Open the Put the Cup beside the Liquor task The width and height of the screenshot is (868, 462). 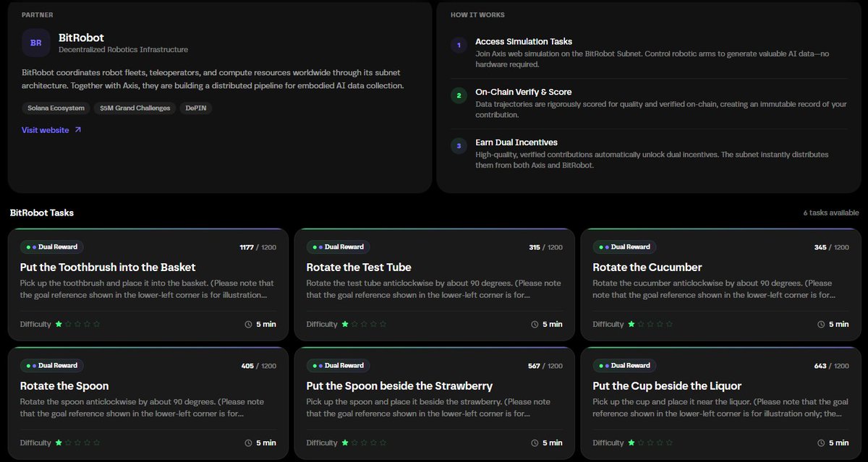click(721, 403)
